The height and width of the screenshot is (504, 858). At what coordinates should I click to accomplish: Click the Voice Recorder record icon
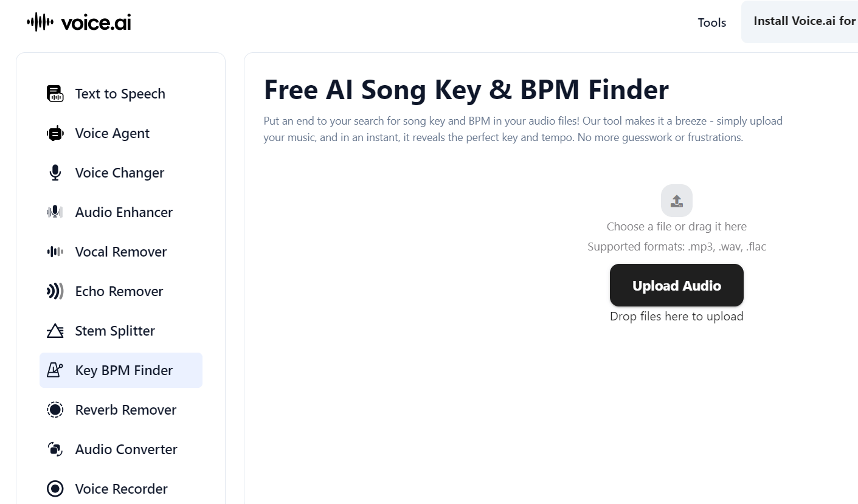tap(55, 489)
